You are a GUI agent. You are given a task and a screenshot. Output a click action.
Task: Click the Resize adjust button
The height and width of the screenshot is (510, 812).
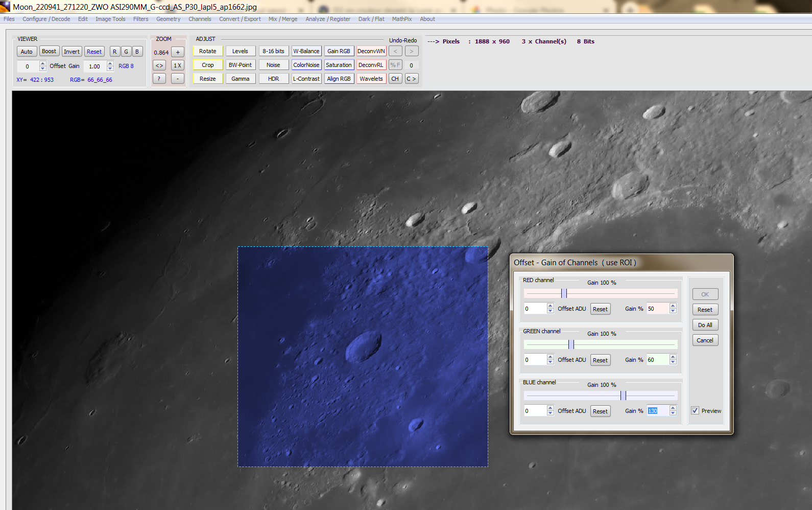click(208, 79)
